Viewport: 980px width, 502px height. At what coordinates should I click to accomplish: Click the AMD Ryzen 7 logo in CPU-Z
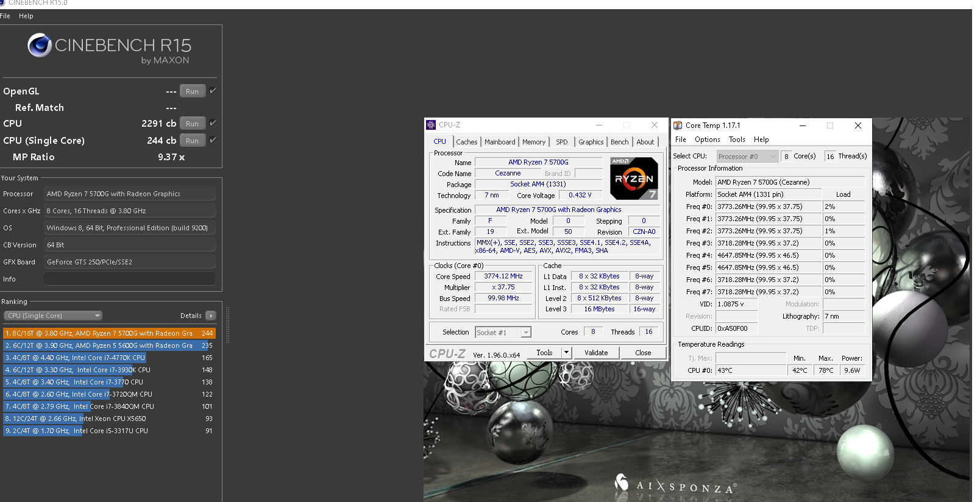click(634, 179)
